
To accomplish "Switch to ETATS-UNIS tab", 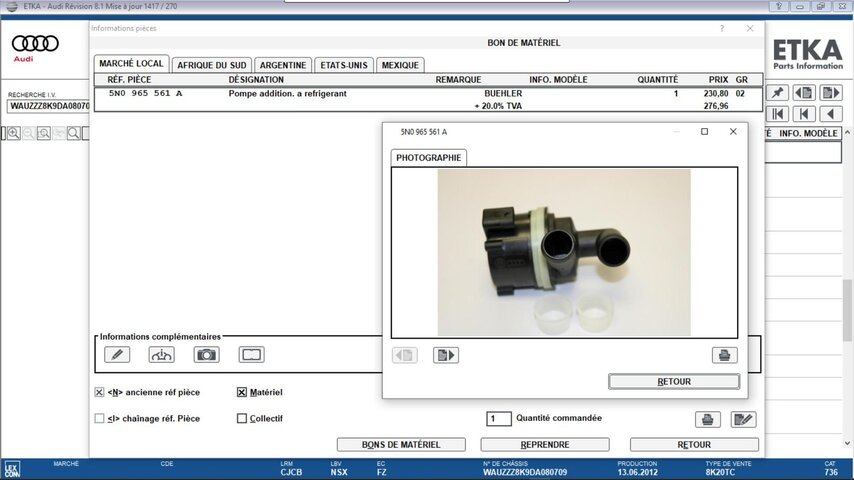I will click(x=344, y=65).
